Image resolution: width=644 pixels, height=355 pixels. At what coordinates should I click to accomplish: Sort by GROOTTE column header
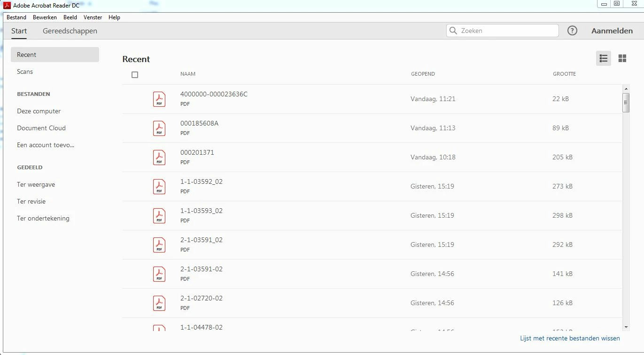point(564,74)
